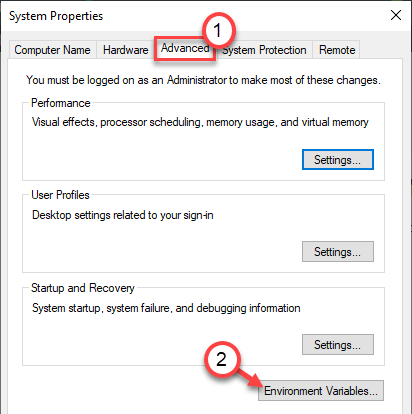Viewport: 412px width, 414px height.
Task: Click the red circled number 1 marker
Action: 219,31
